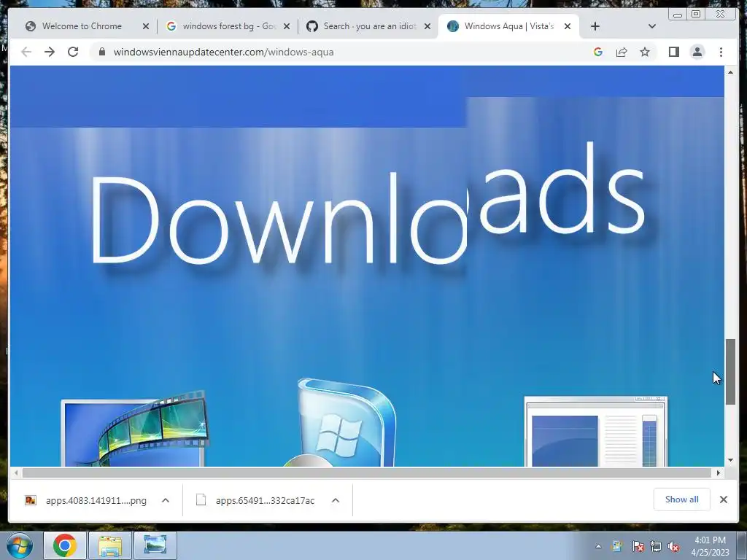Click the Action Center flag icon

638,547
